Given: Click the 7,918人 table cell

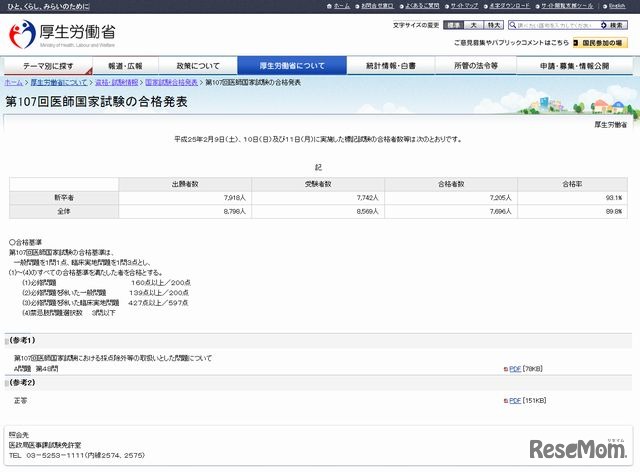Looking at the screenshot, I should [x=185, y=198].
